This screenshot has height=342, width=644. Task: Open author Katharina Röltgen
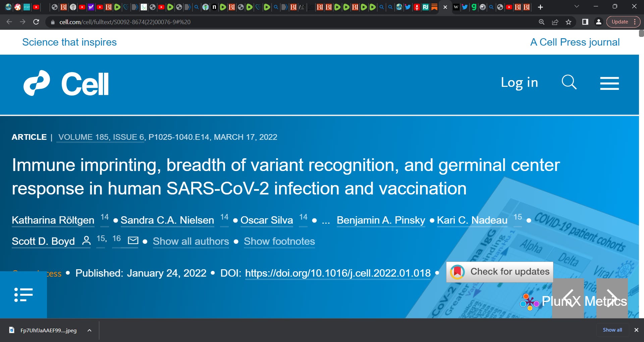53,220
